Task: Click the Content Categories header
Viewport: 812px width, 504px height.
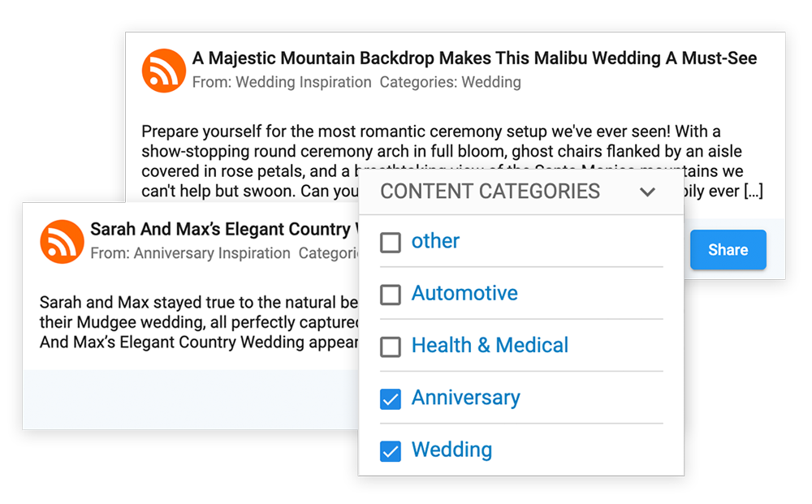Action: tap(490, 192)
